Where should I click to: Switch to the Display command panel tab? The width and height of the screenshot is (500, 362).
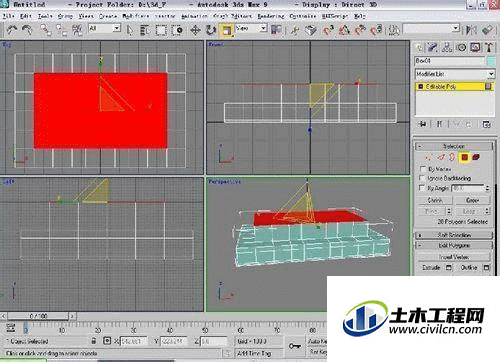coord(475,47)
